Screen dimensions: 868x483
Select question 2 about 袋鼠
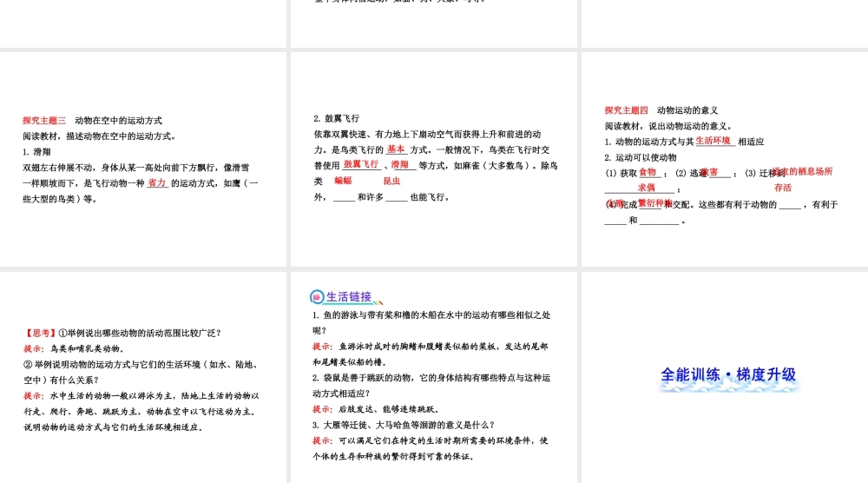point(431,386)
